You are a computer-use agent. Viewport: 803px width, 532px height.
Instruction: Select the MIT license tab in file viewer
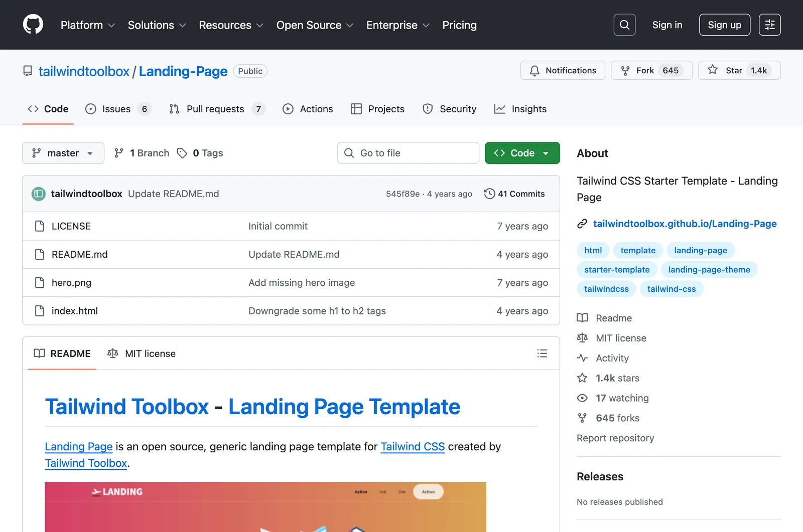pos(142,353)
